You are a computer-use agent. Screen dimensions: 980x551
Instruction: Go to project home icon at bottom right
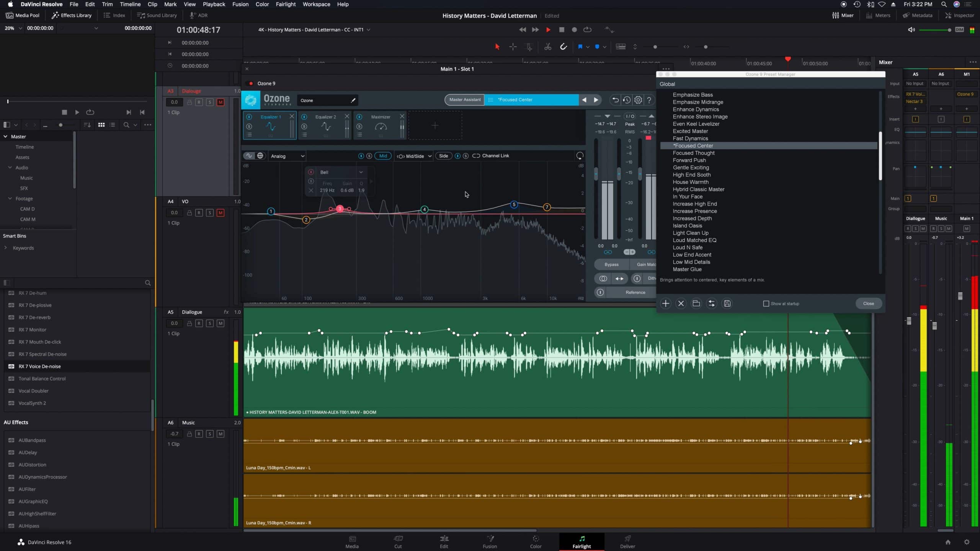948,542
